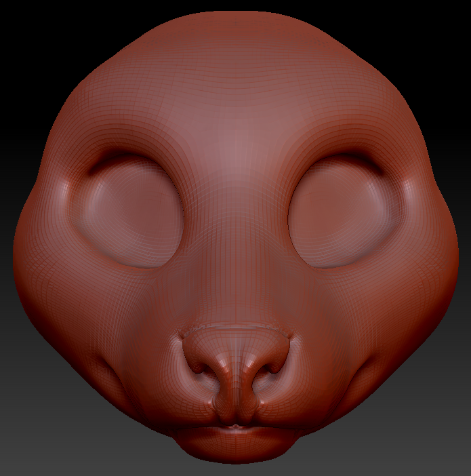Click the center of the model's forehead
Screen dimensions: 471x476
pyautogui.click(x=236, y=108)
